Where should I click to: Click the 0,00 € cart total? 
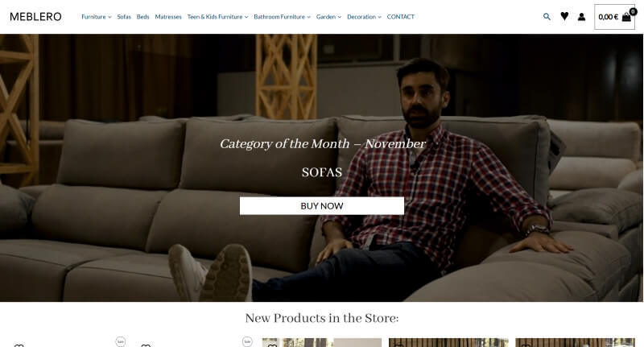pyautogui.click(x=609, y=17)
